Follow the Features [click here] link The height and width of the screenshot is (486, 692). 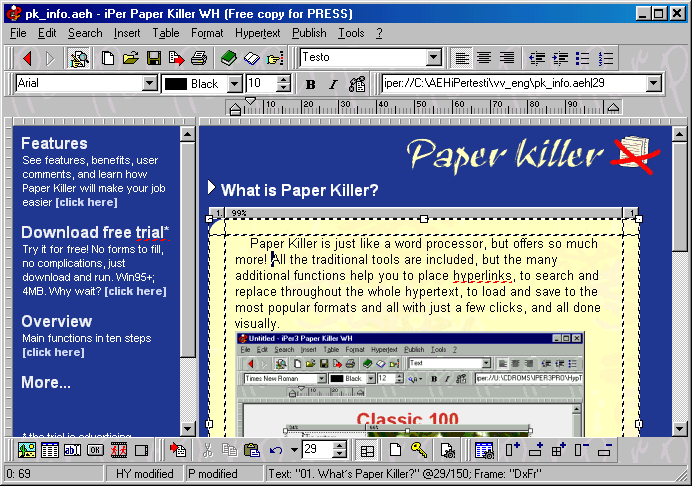(86, 202)
